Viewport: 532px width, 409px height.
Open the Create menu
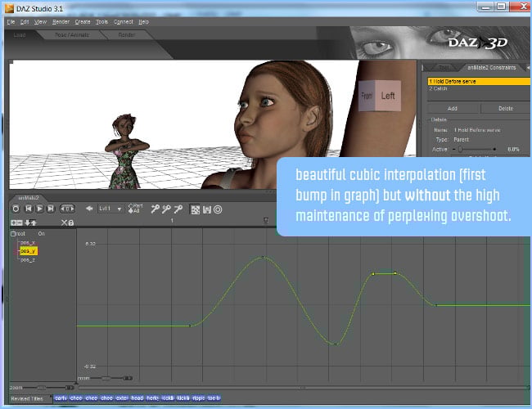[x=83, y=22]
